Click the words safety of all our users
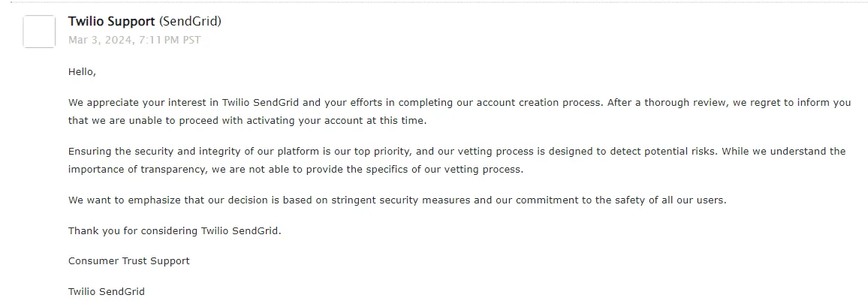Screen dimensions: 868x307 coord(670,200)
